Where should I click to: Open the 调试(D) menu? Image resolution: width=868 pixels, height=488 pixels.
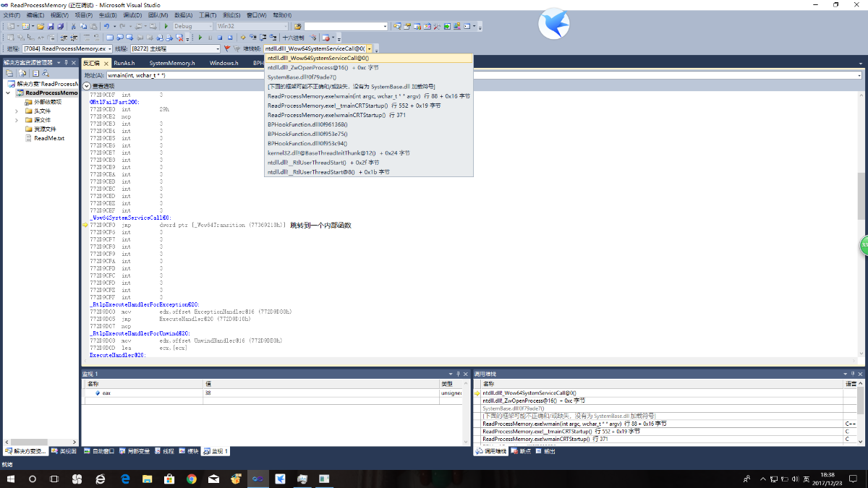pos(132,15)
